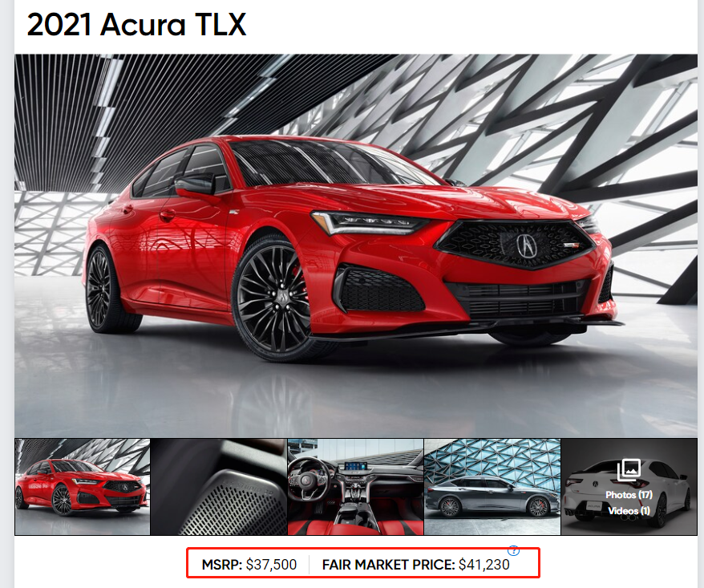This screenshot has height=588, width=704.
Task: Click the Fair Market Price help icon
Action: (x=514, y=550)
